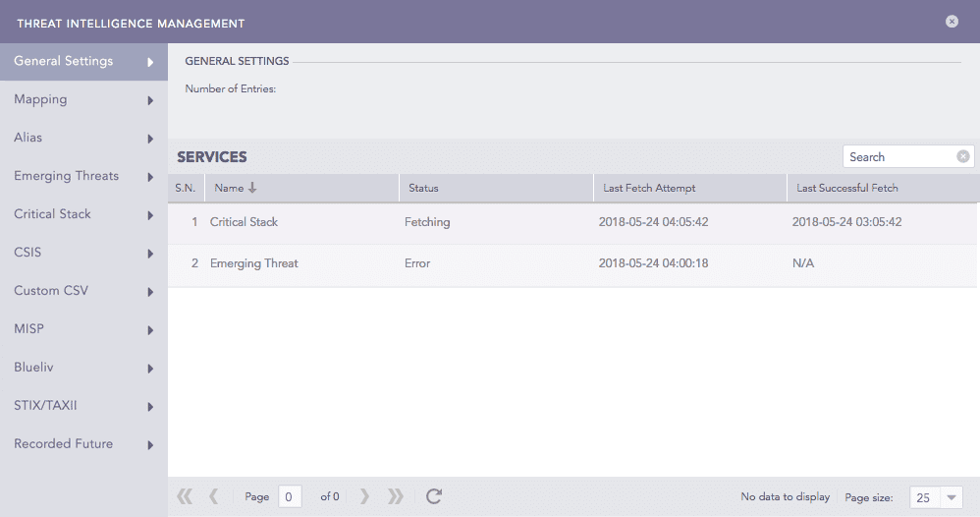The height and width of the screenshot is (517, 980).
Task: Open the MISP section
Action: (83, 329)
